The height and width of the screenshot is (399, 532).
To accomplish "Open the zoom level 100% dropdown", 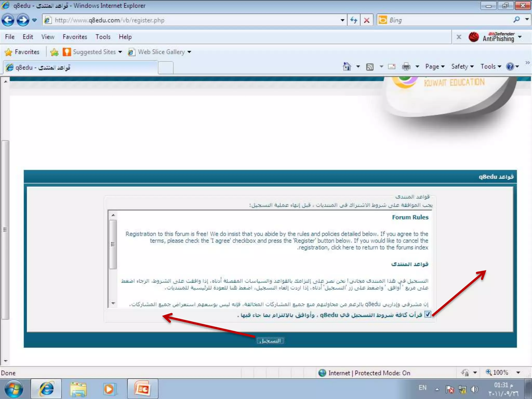I will [x=518, y=373].
